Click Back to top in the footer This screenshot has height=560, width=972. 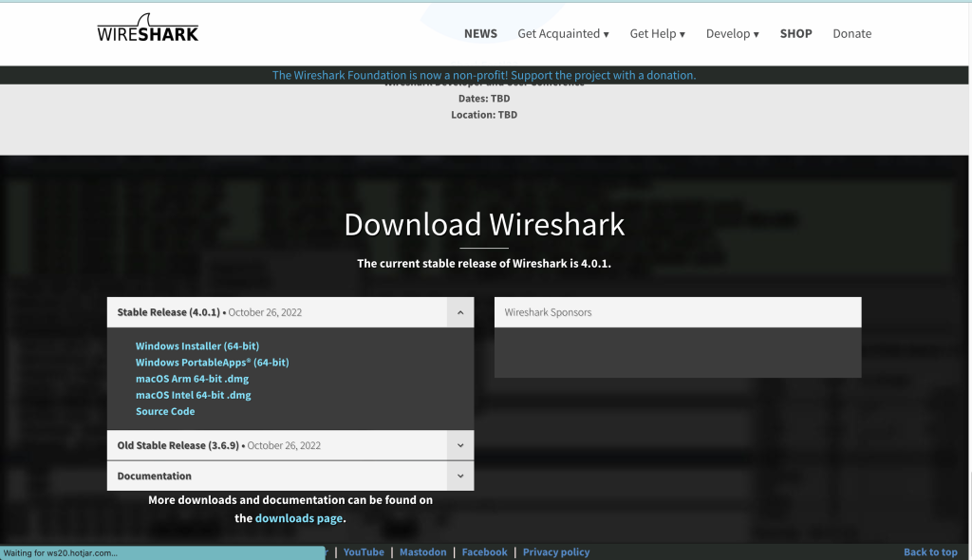click(930, 551)
